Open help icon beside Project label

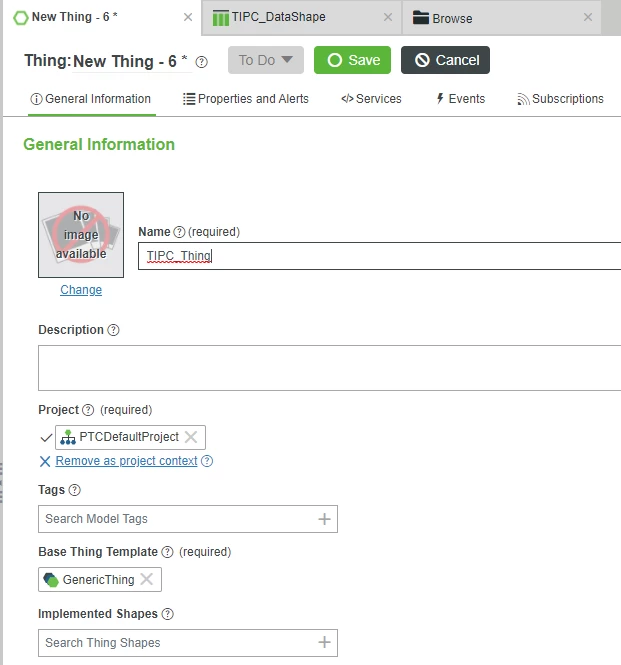click(x=88, y=410)
